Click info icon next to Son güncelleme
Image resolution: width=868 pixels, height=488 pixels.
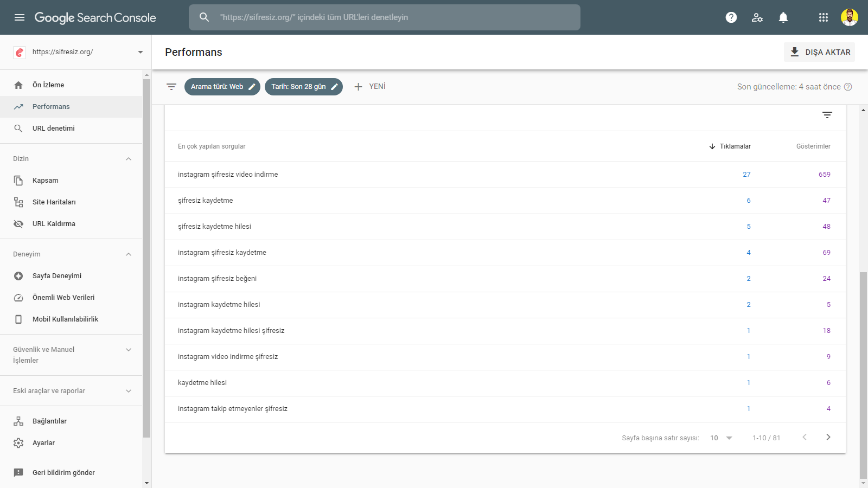[848, 87]
